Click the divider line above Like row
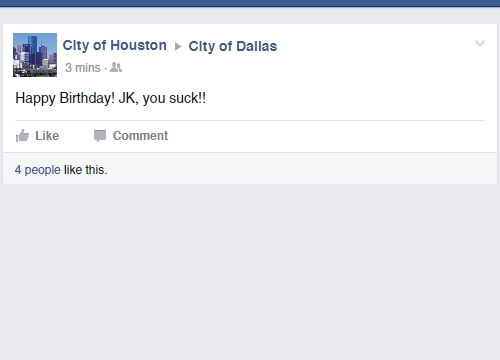Screen dimensions: 500x360 [250, 120]
